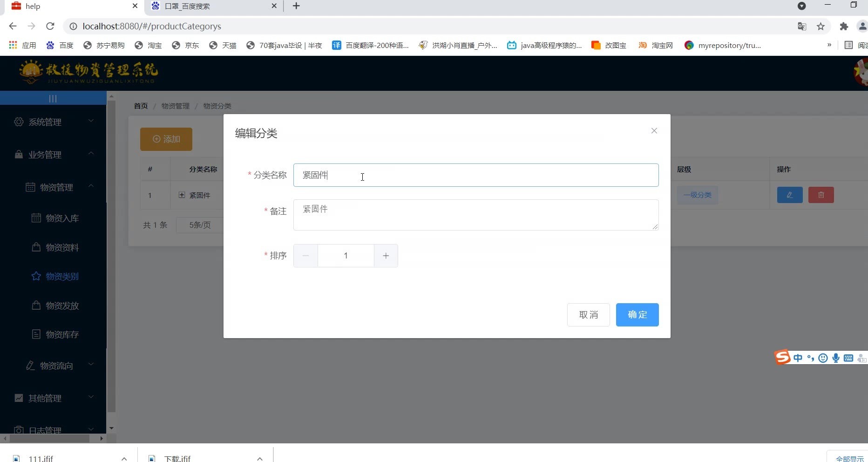This screenshot has width=868, height=462.
Task: Open the 百度翻译 bookmark
Action: pos(370,45)
